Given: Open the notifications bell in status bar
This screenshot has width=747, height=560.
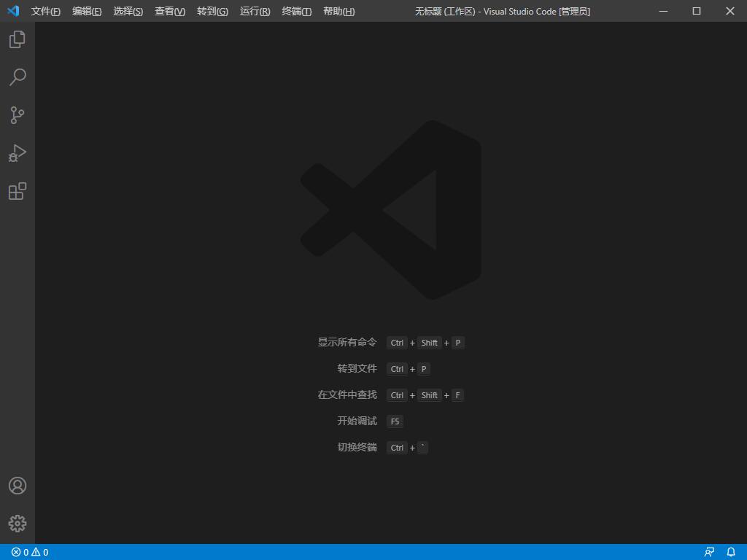Looking at the screenshot, I should 731,552.
